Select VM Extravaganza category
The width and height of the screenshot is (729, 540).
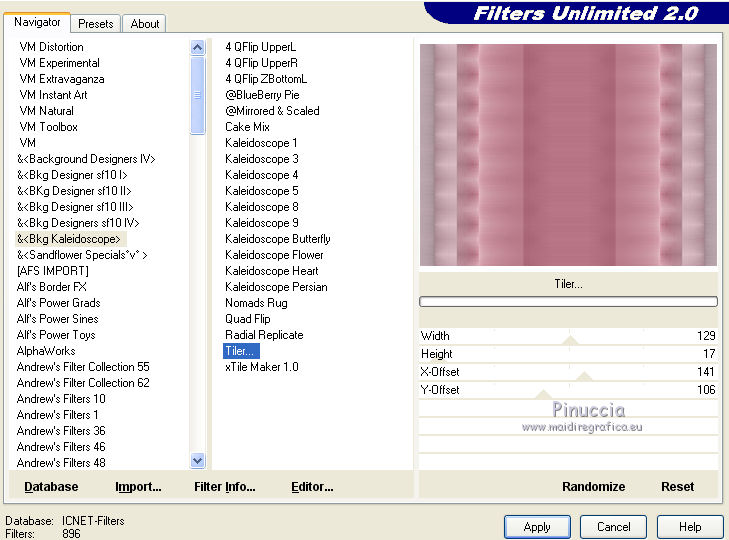pos(62,79)
